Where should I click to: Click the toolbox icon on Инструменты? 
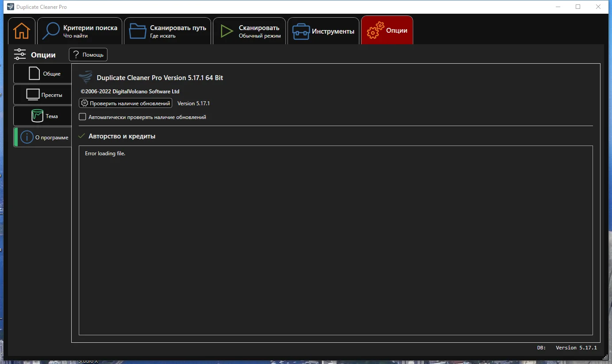click(301, 31)
